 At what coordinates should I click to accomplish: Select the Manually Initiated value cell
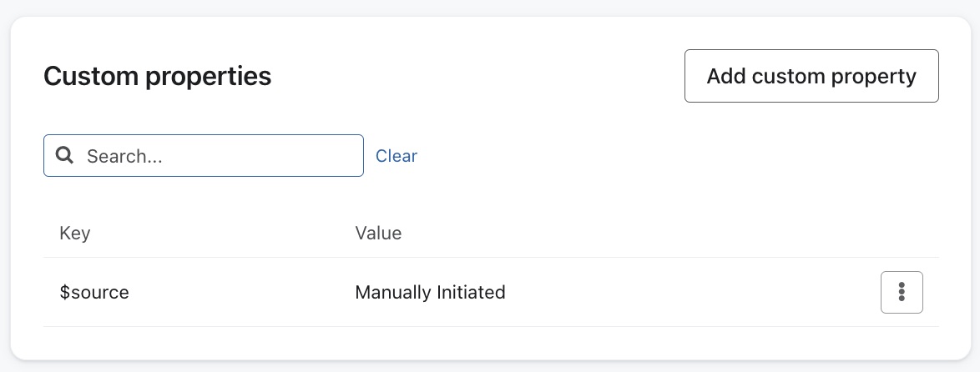click(430, 293)
